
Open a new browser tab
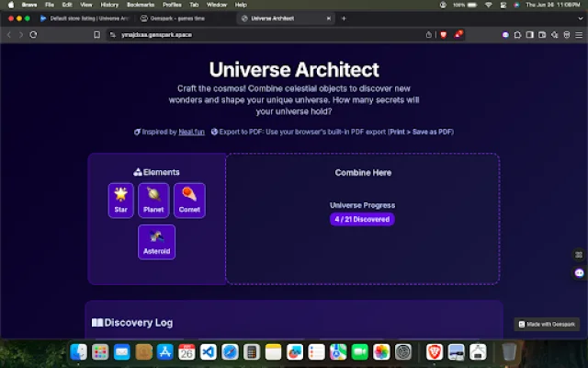[344, 18]
